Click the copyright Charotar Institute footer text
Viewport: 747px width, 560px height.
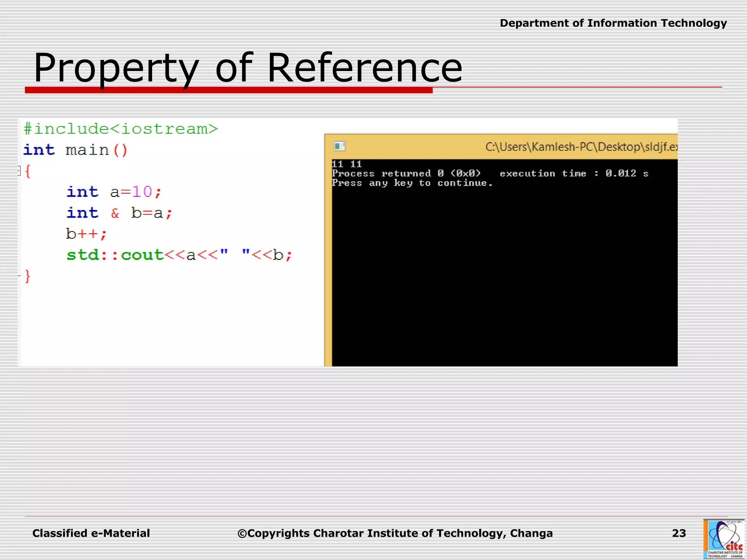click(x=395, y=533)
